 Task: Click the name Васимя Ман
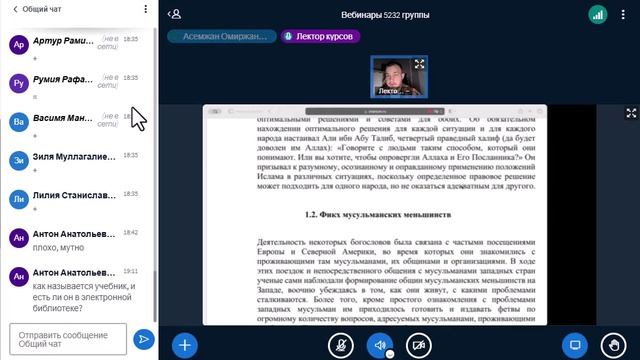tap(62, 118)
